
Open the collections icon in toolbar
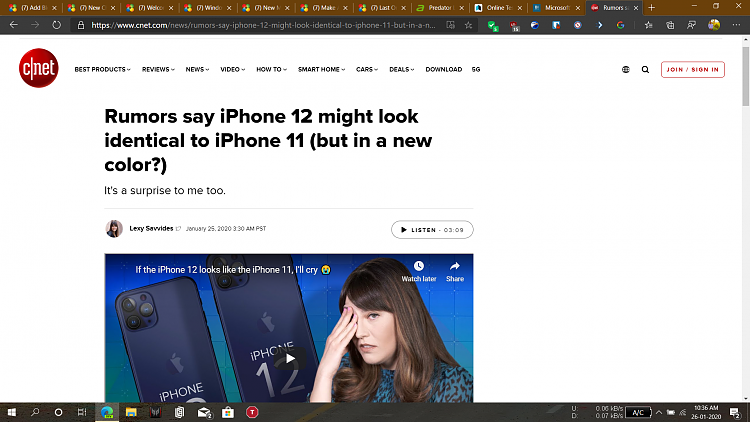pyautogui.click(x=670, y=25)
